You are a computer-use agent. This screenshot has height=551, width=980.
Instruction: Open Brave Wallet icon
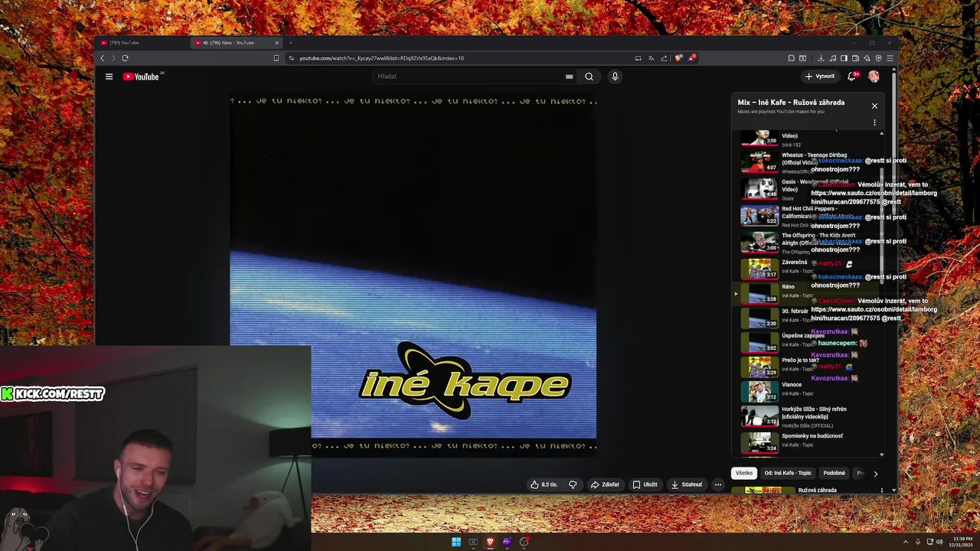(x=855, y=58)
